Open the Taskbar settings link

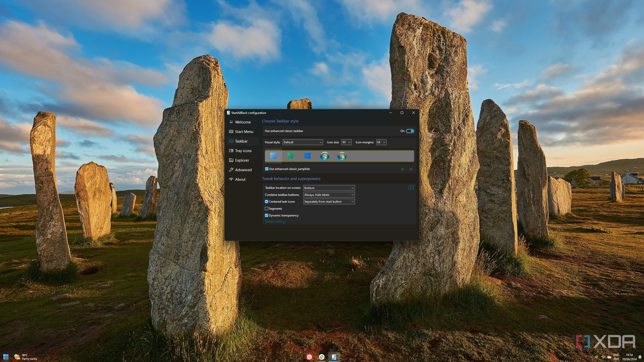275,221
